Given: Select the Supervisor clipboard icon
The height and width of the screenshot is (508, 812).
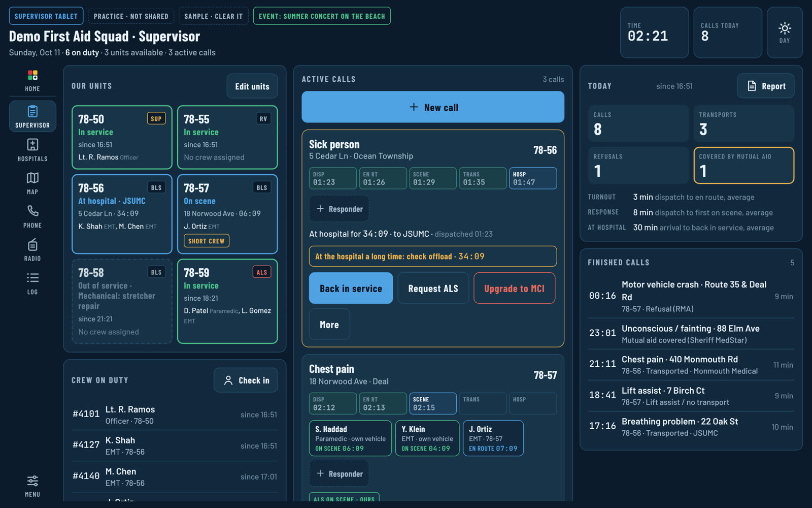Looking at the screenshot, I should [32, 116].
